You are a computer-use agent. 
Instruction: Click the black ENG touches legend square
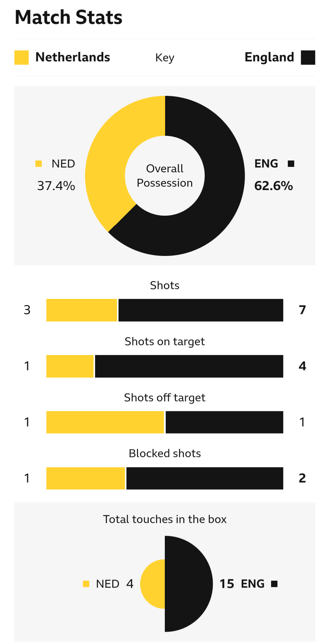274,584
